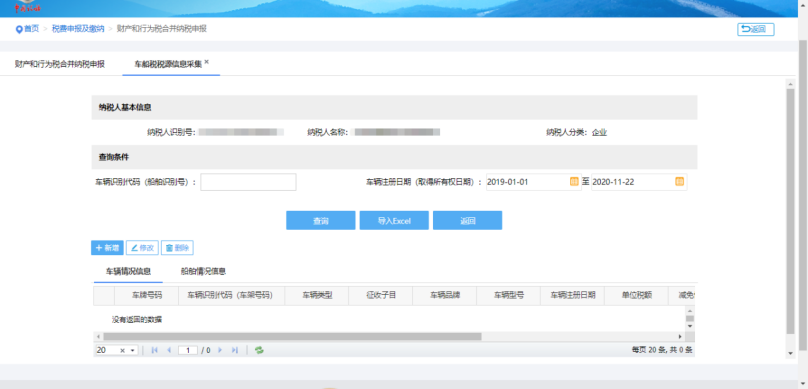Click the 新增 add button
Image resolution: width=808 pixels, height=389 pixels.
pyautogui.click(x=107, y=248)
